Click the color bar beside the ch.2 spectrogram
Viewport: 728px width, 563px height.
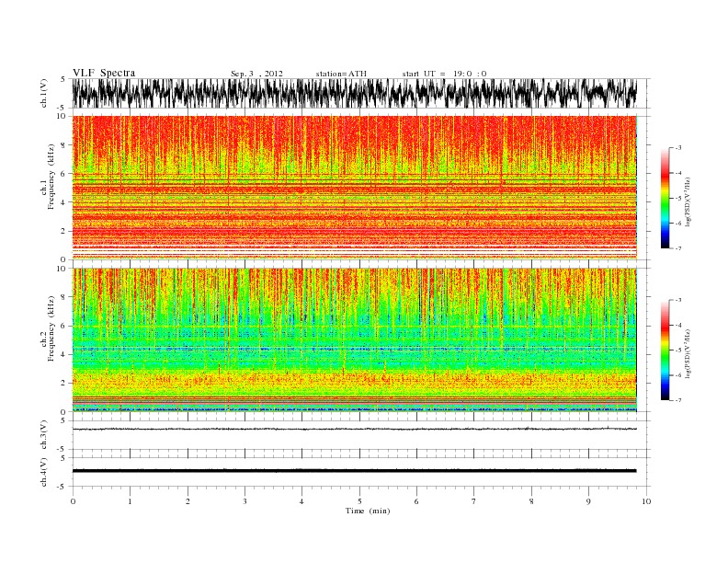pyautogui.click(x=665, y=350)
